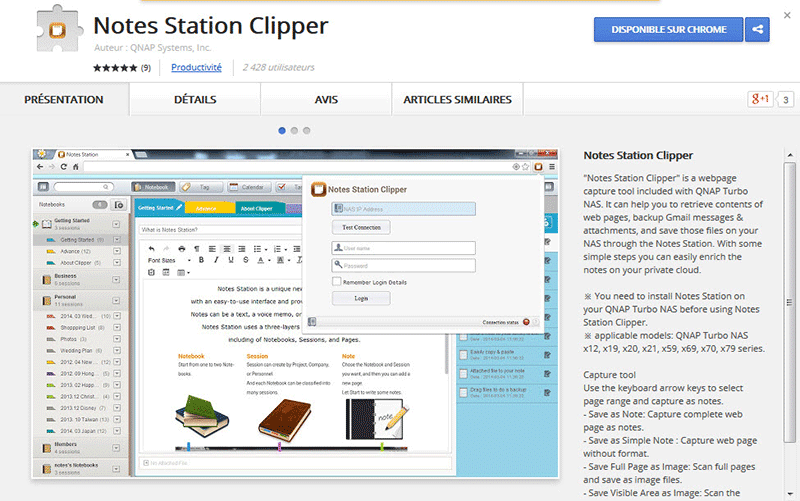Image resolution: width=800 pixels, height=501 pixels.
Task: Select the Calendar tab in the Notes Station preview
Action: (x=247, y=187)
